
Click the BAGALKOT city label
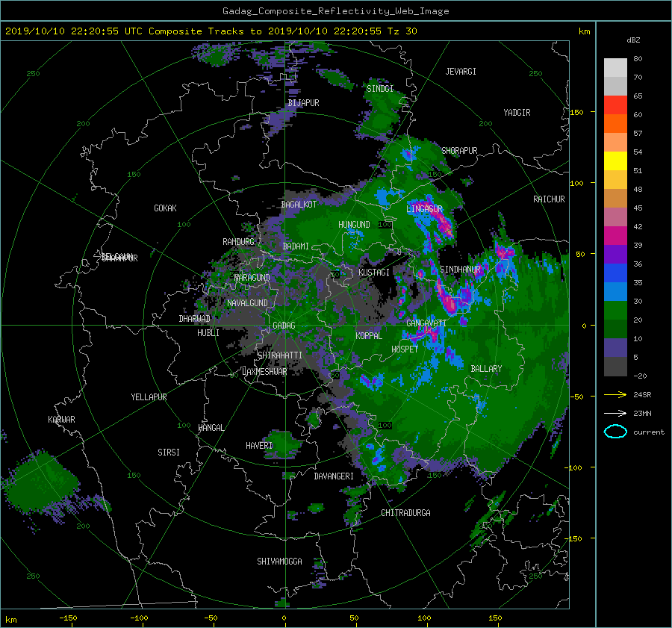[x=299, y=205]
